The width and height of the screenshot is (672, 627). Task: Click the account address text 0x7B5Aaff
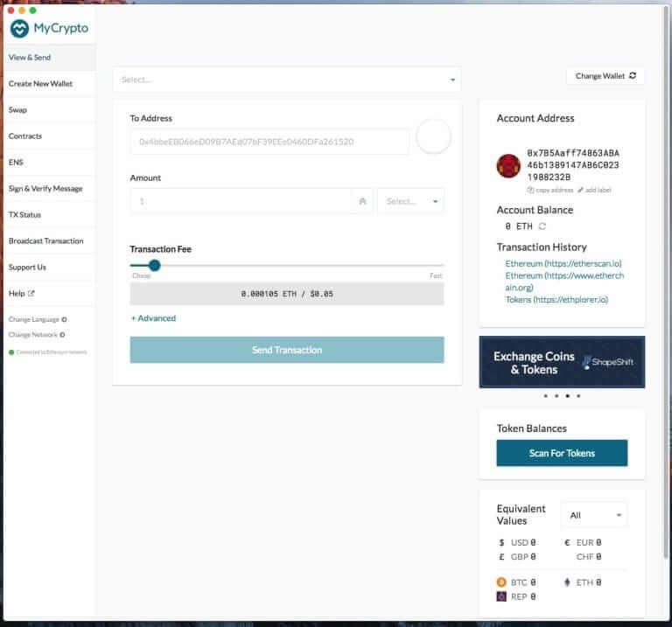[x=573, y=165]
